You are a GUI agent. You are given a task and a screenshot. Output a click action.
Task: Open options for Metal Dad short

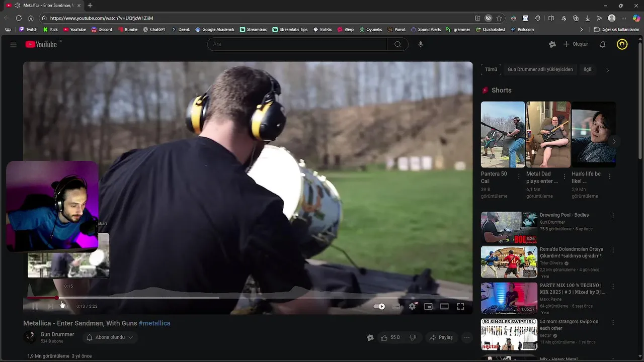(564, 176)
